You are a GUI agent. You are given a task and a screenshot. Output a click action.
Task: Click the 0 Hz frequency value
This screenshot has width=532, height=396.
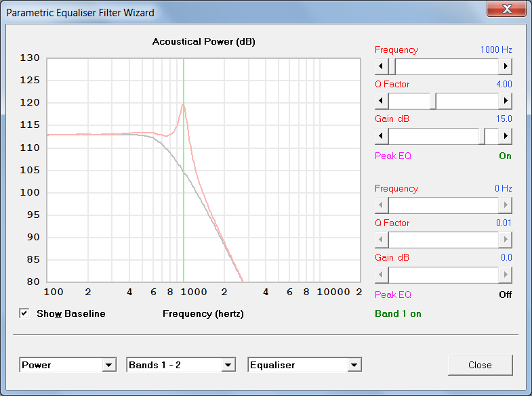(x=503, y=188)
